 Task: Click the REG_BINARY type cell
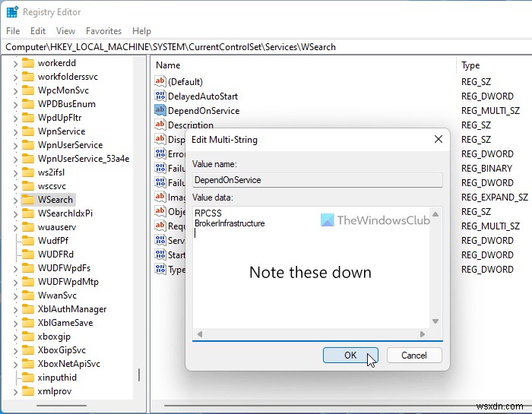[486, 168]
